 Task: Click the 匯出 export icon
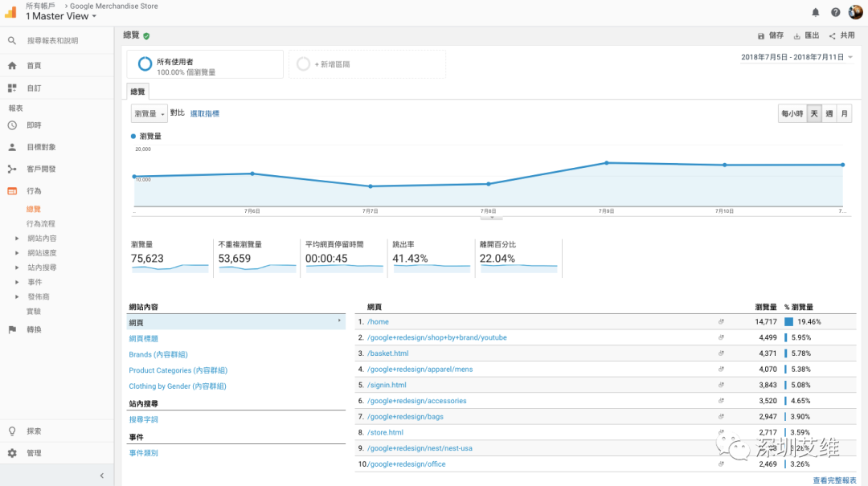tap(797, 36)
